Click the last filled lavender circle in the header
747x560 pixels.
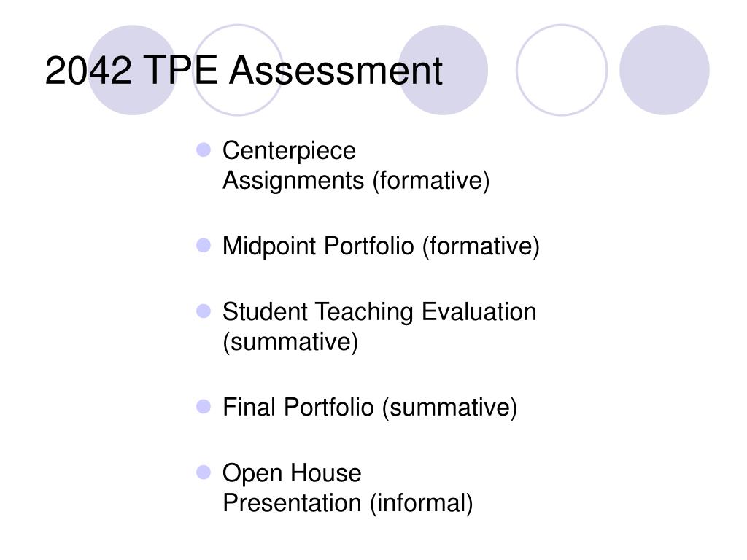click(665, 70)
